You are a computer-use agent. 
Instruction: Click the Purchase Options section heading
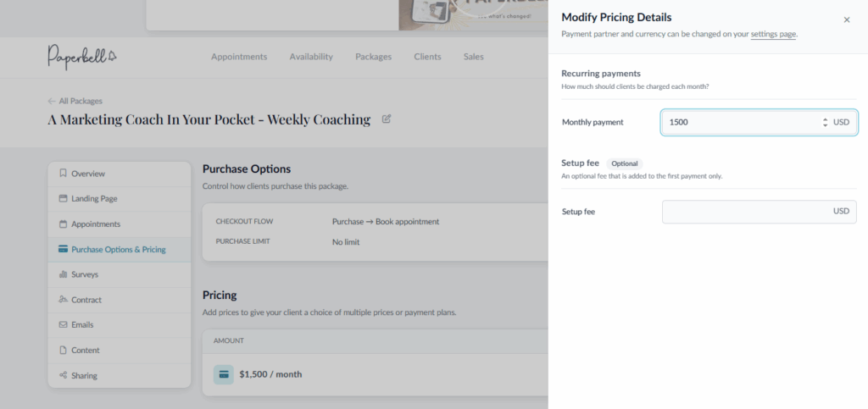(247, 169)
